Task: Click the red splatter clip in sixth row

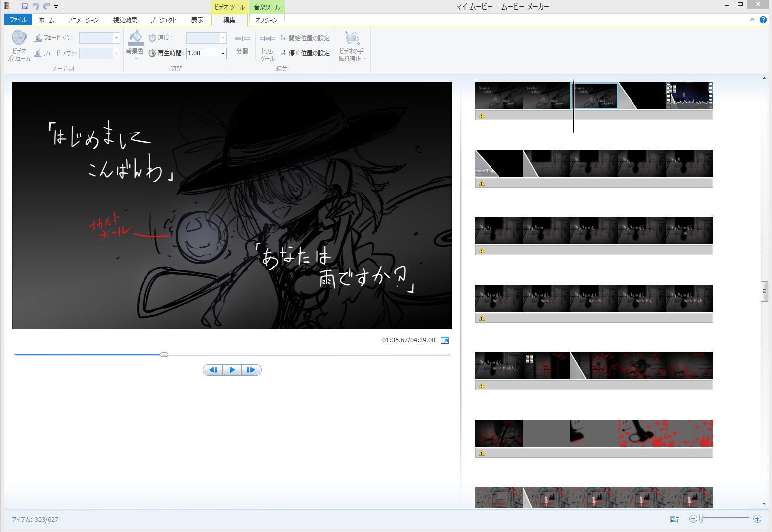Action: click(665, 433)
